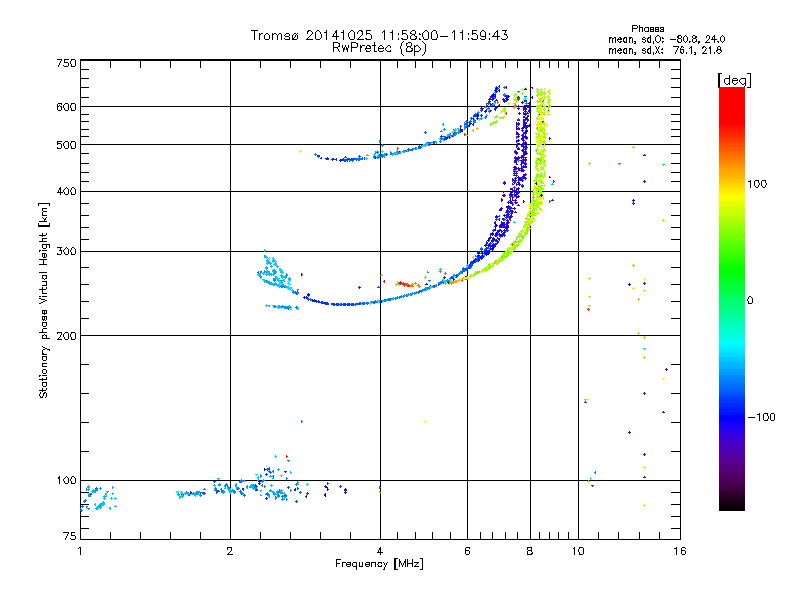
Task: Click the colorbar tick label '100'
Action: tap(757, 184)
